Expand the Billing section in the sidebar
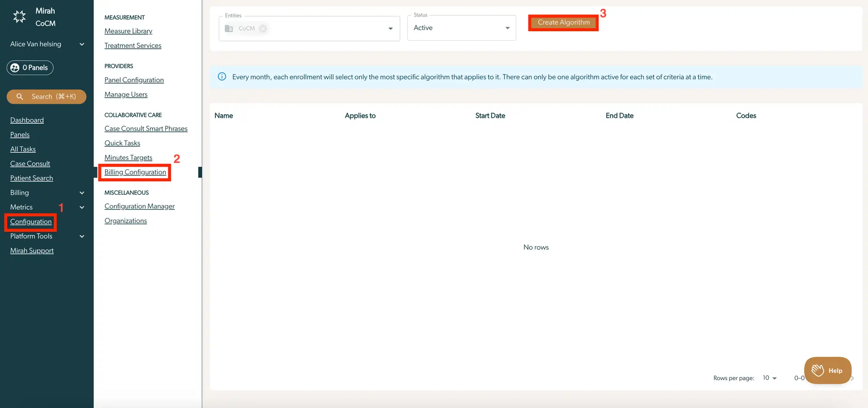868x408 pixels. (82, 192)
